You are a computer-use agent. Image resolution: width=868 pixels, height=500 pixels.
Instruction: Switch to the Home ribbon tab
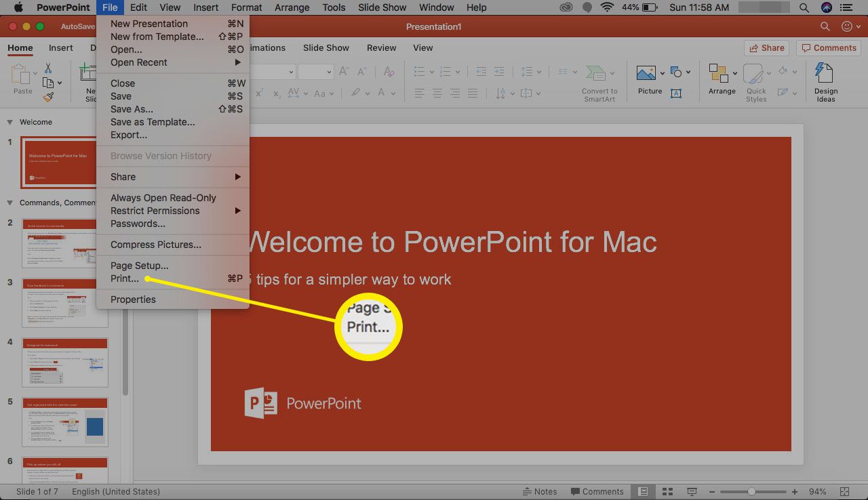(x=20, y=48)
